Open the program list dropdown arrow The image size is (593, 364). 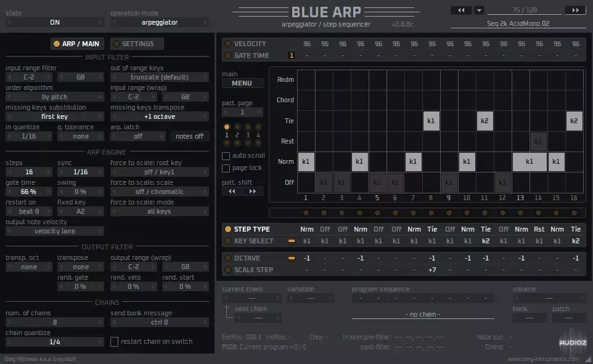coord(479,10)
